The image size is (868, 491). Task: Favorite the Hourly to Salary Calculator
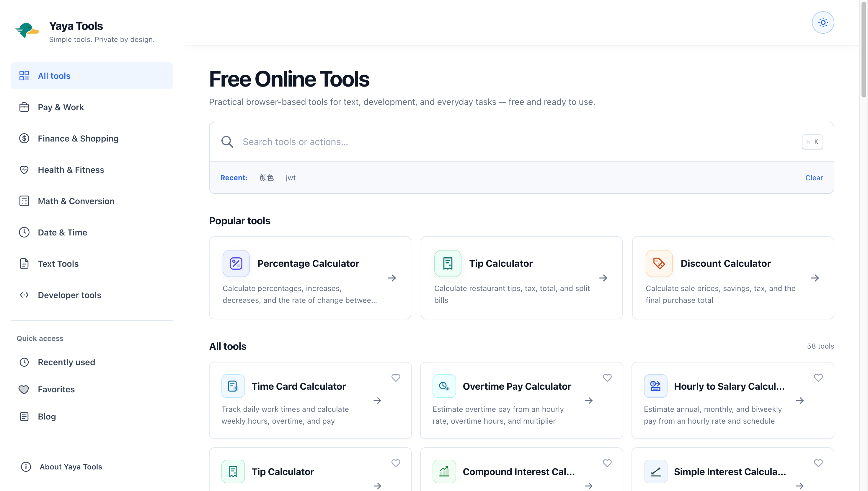coord(818,378)
